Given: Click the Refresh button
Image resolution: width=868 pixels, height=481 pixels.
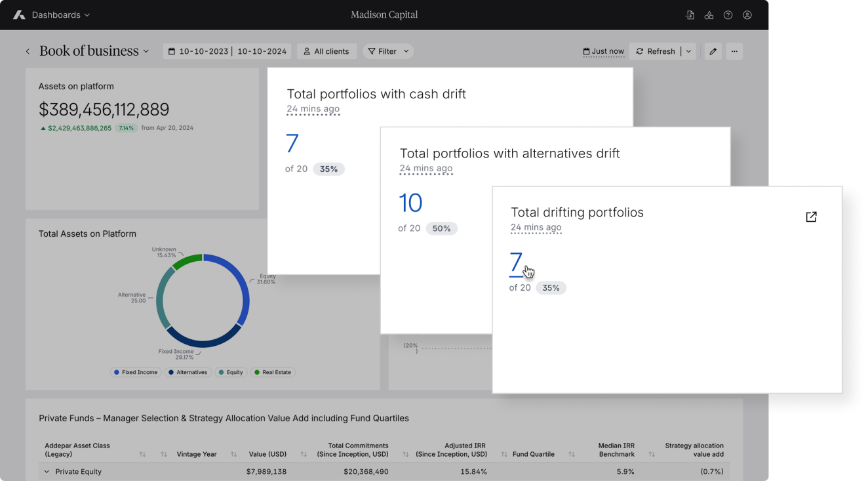Looking at the screenshot, I should coord(655,51).
